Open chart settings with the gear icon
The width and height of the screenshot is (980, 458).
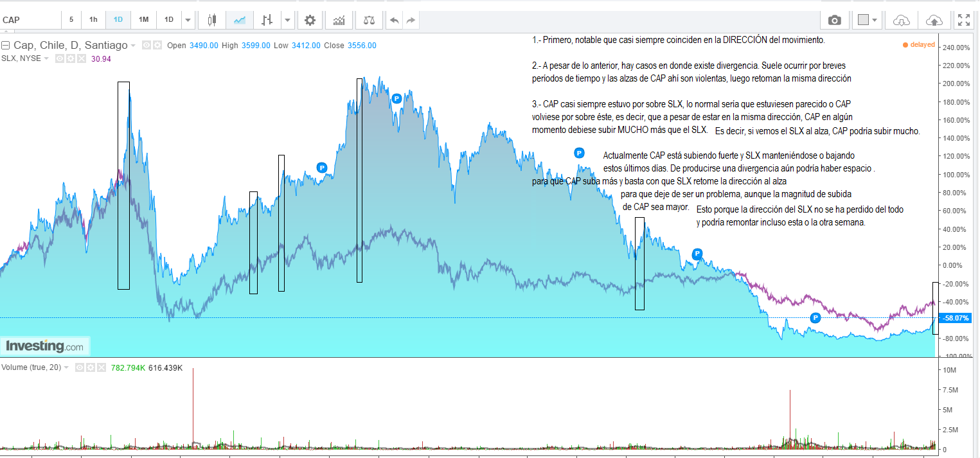point(310,20)
